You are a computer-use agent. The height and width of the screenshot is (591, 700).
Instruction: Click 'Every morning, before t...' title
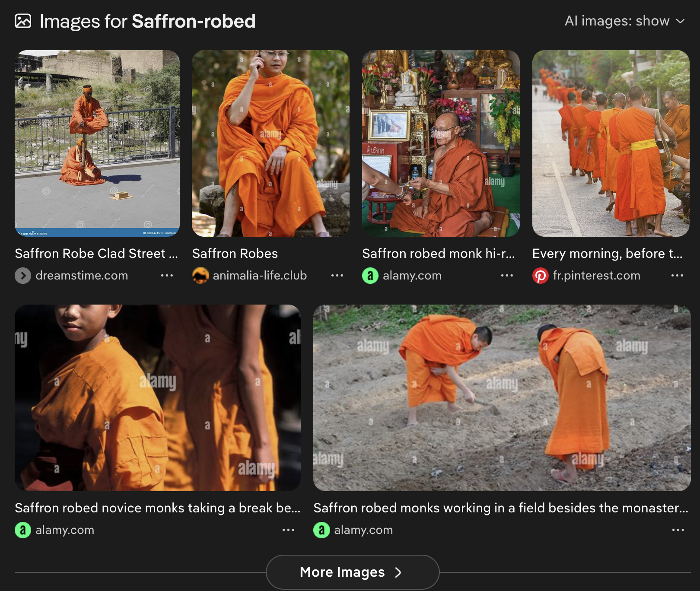[x=608, y=254]
